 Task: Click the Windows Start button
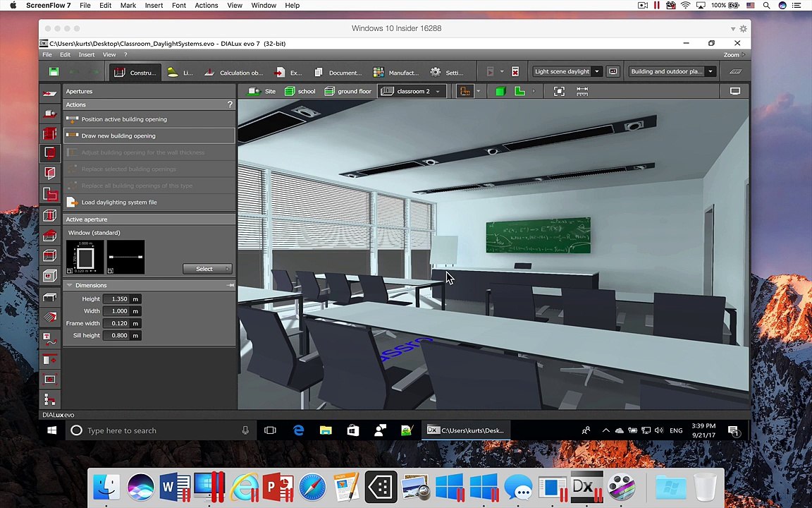[x=51, y=430]
